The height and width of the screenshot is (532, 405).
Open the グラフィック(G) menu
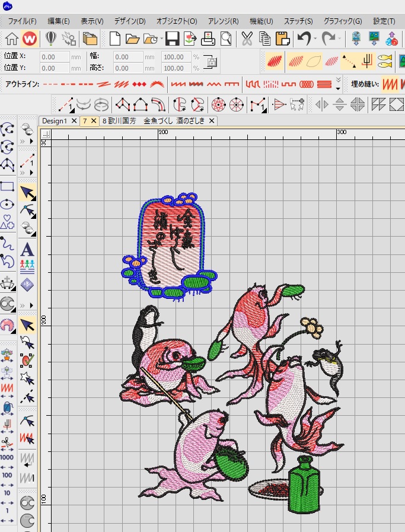tap(343, 21)
